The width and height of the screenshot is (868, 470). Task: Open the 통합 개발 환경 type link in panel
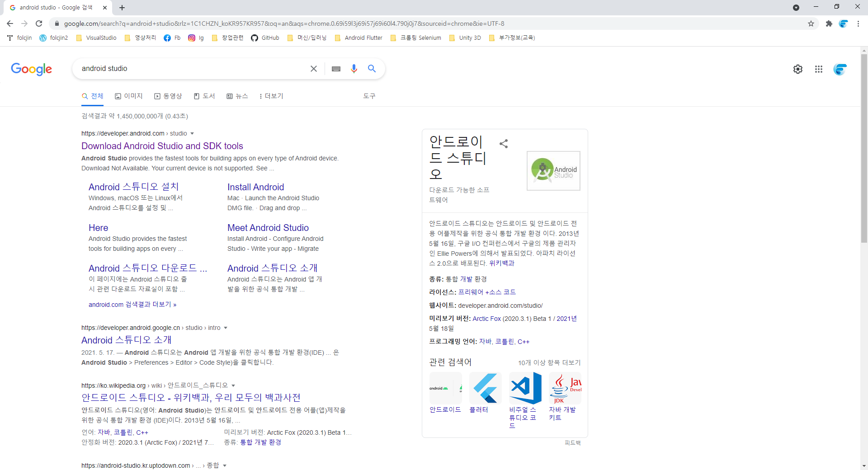(x=466, y=279)
